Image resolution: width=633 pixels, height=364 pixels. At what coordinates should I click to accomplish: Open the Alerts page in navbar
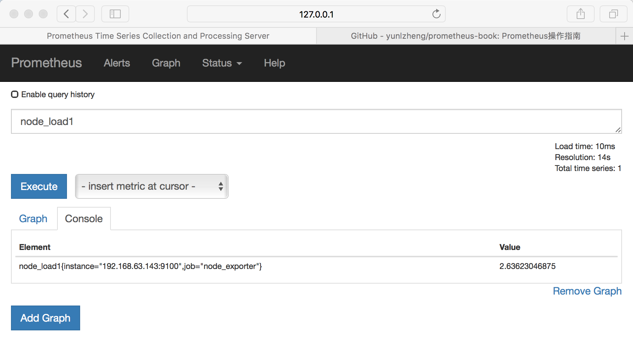point(117,63)
